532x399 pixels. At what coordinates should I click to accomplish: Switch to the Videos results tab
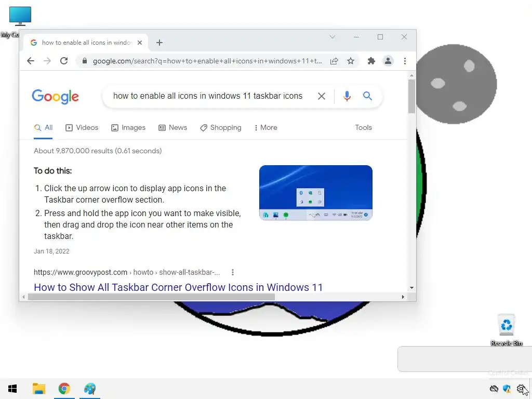(82, 128)
